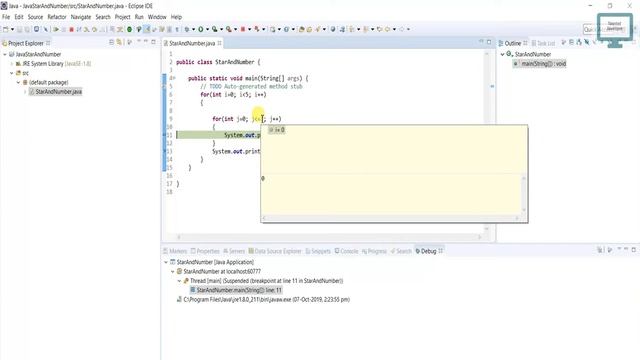Click the hover popup horizontal scrollbar
The image size is (640, 360).
pyautogui.click(x=391, y=218)
